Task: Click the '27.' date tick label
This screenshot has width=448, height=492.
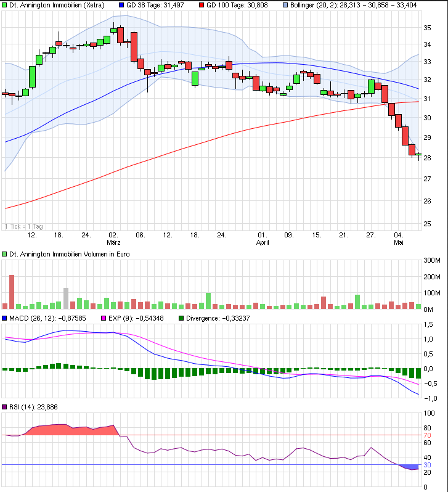Action: click(x=371, y=235)
